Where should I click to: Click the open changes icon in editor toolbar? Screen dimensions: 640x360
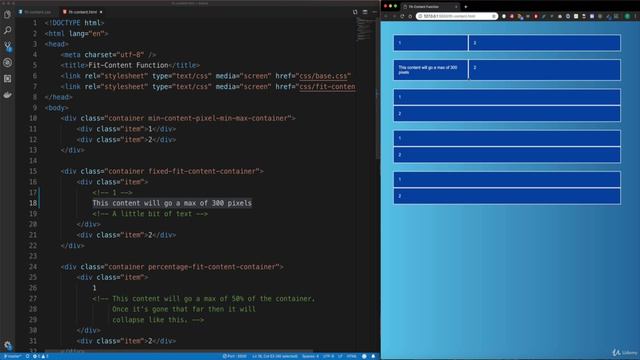tap(355, 12)
